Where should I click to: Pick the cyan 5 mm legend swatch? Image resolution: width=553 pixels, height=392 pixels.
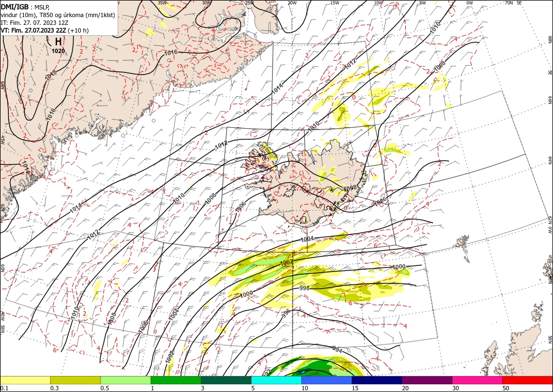(x=276, y=380)
